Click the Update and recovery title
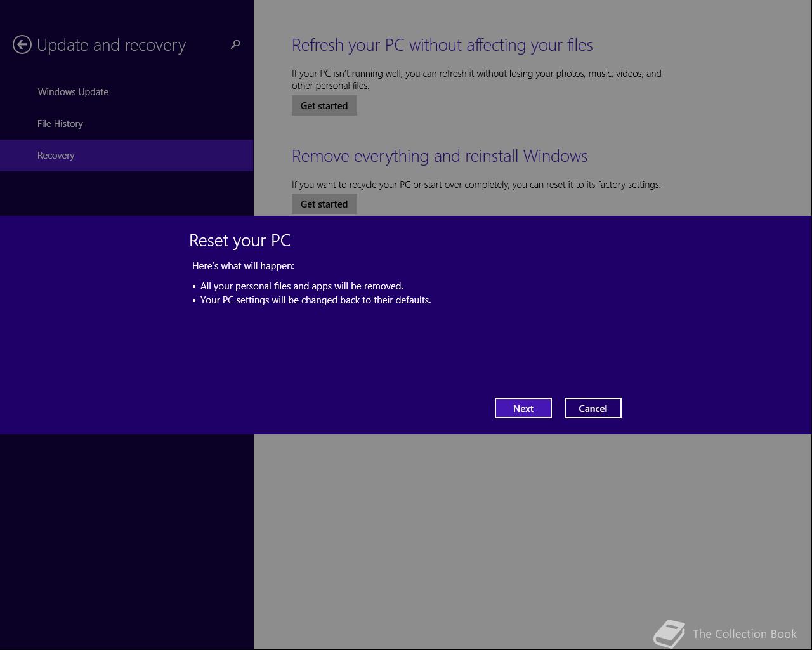The height and width of the screenshot is (650, 812). click(111, 45)
